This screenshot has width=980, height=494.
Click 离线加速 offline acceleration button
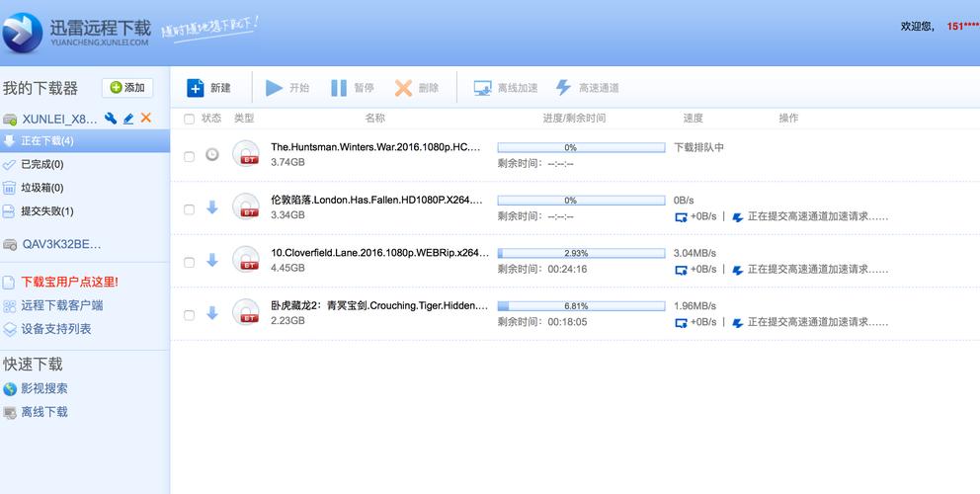click(506, 88)
